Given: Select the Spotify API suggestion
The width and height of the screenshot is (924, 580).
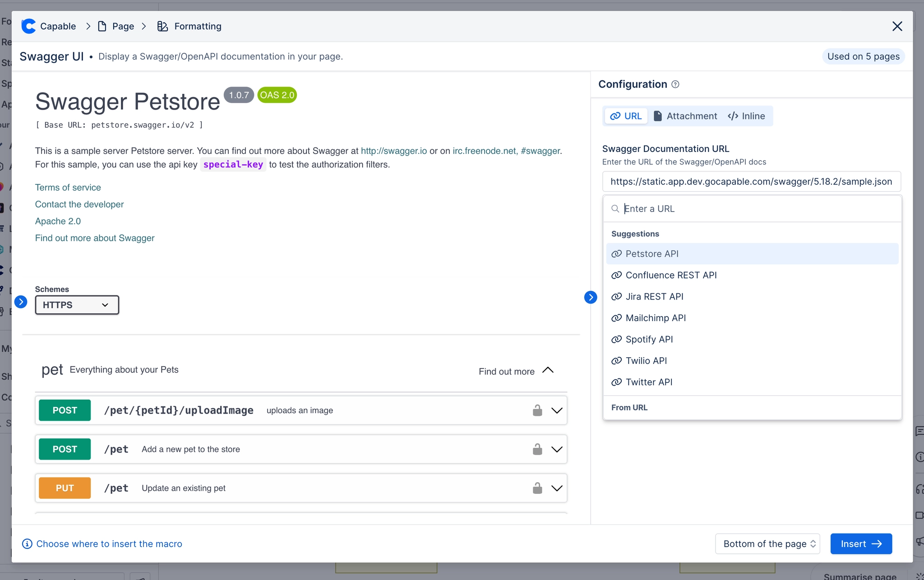Looking at the screenshot, I should point(649,339).
